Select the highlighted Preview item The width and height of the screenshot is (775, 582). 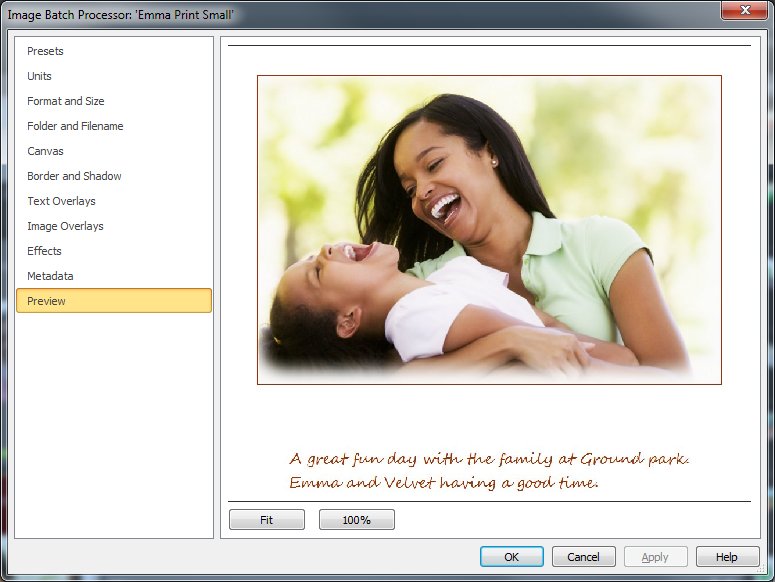(x=114, y=301)
